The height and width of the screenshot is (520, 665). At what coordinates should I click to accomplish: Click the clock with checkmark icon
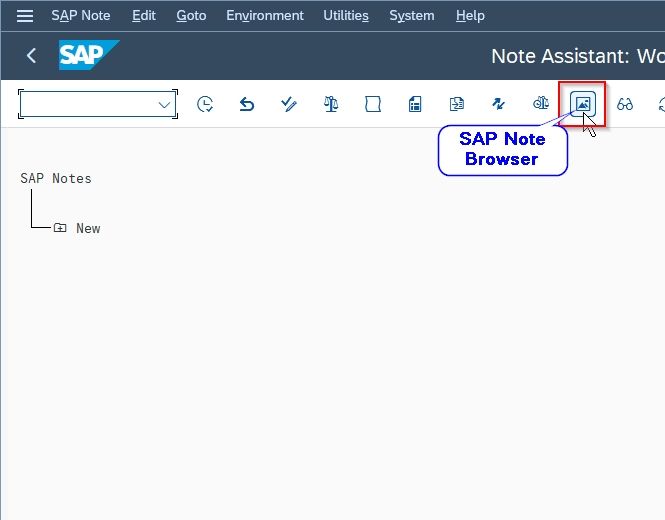205,104
